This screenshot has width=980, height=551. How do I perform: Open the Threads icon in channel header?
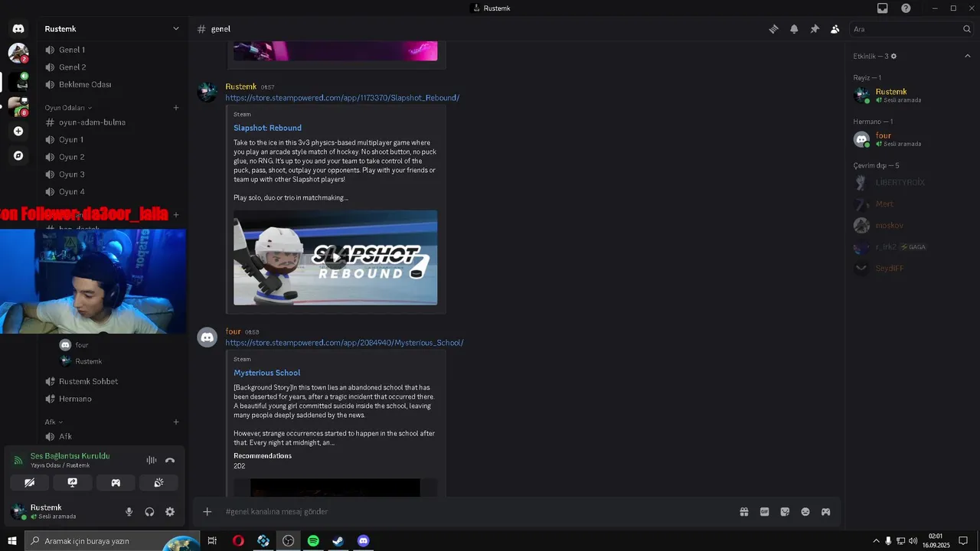[773, 29]
